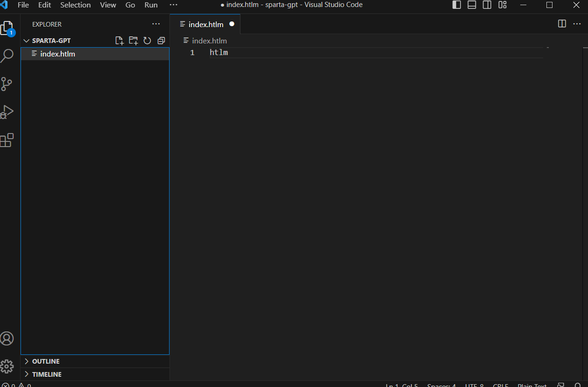588x387 pixels.
Task: Open the overflow menu after Run
Action: coord(173,5)
